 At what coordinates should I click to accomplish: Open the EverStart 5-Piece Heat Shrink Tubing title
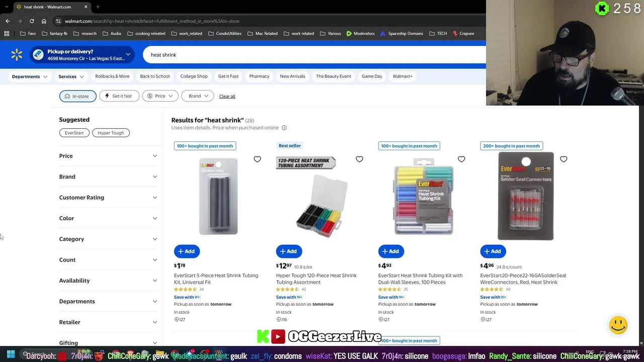[x=216, y=279]
